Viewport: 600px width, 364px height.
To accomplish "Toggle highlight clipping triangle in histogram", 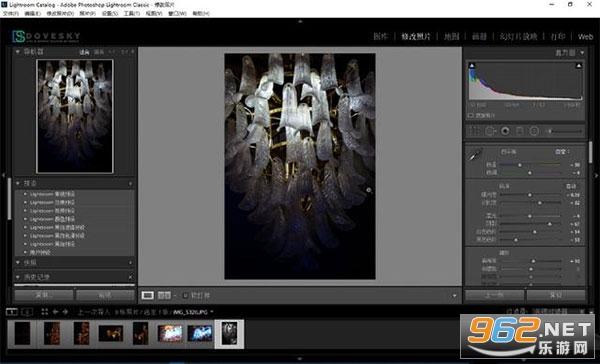I will (579, 66).
